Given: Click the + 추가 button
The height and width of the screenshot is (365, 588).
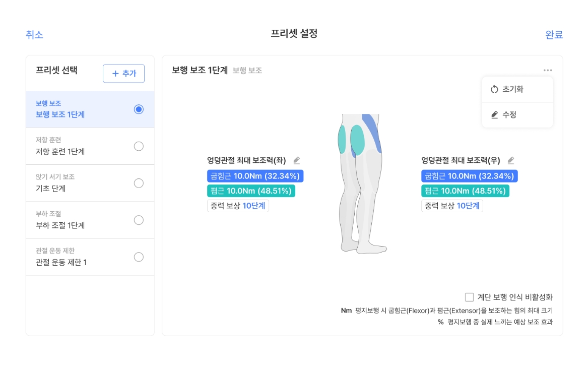Looking at the screenshot, I should pyautogui.click(x=123, y=74).
